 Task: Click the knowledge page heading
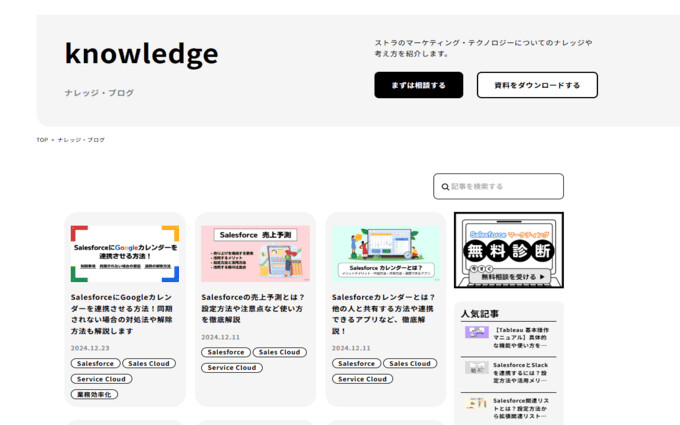click(141, 54)
